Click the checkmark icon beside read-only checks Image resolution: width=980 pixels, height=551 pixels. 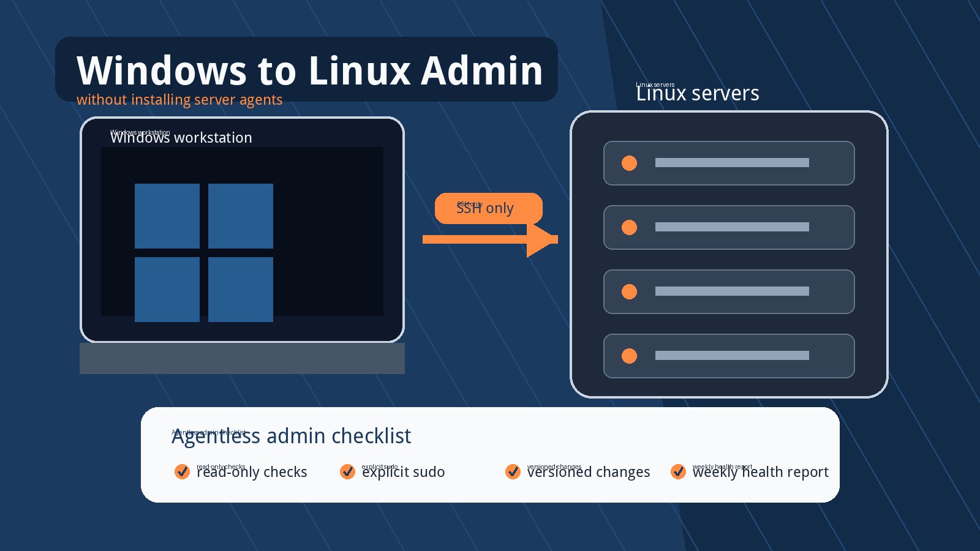point(182,471)
